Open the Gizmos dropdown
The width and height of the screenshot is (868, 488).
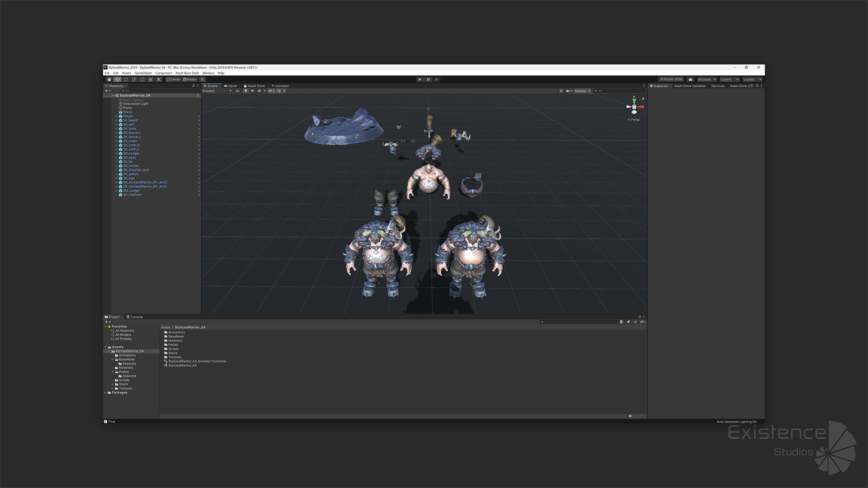tap(582, 91)
